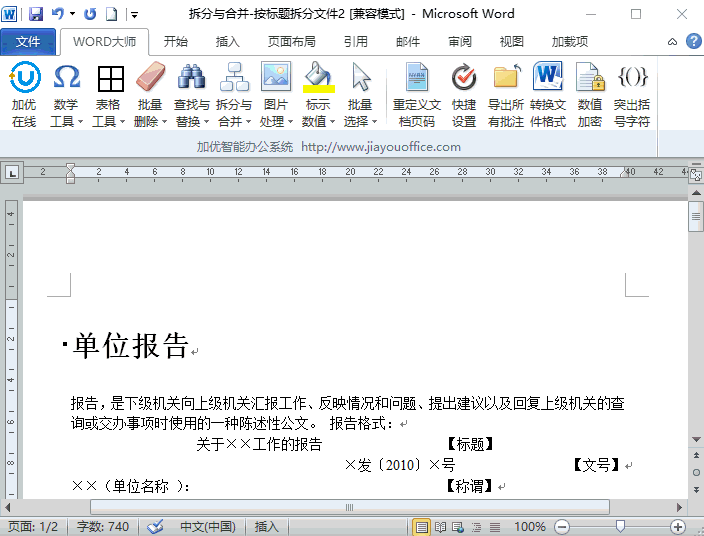Click the horizontal scrollbar thumb
This screenshot has width=704, height=536.
click(x=350, y=507)
